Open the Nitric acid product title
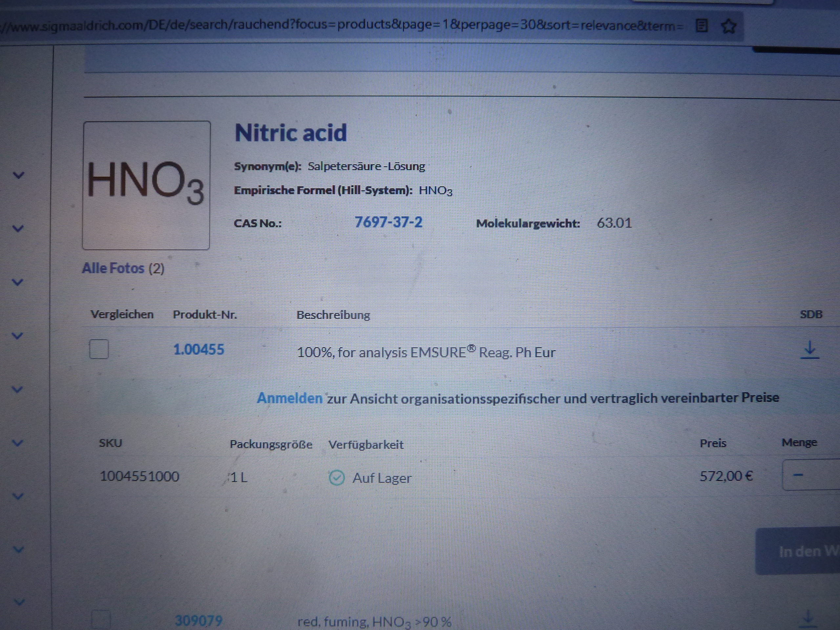Viewport: 840px width, 630px height. pyautogui.click(x=290, y=133)
